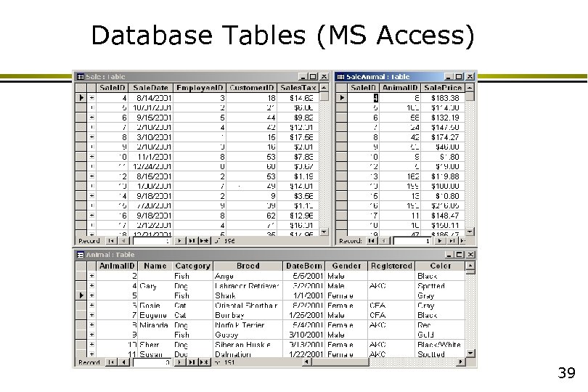
Task: Jump to last record in SaleAnimal table
Action: coord(452,240)
